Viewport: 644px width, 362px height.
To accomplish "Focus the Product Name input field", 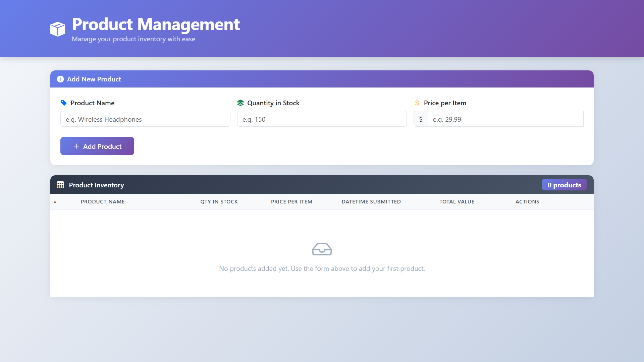I will click(x=145, y=119).
